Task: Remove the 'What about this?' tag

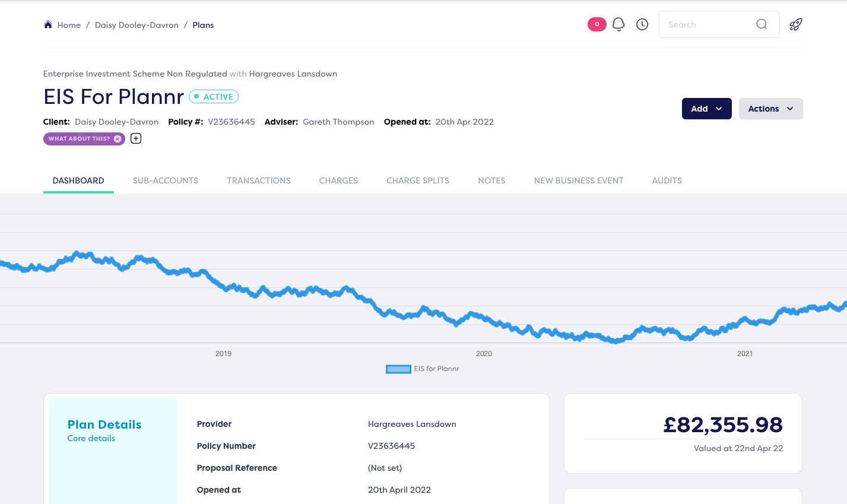Action: 118,139
